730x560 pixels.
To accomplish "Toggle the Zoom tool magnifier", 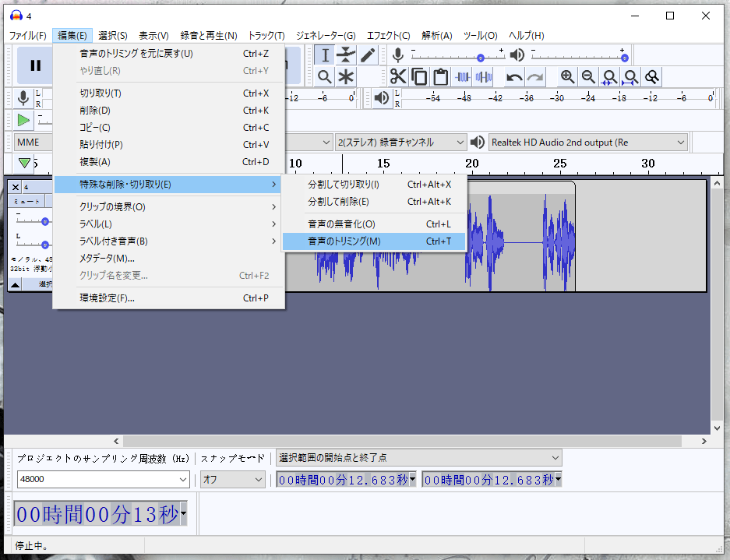I will [325, 76].
